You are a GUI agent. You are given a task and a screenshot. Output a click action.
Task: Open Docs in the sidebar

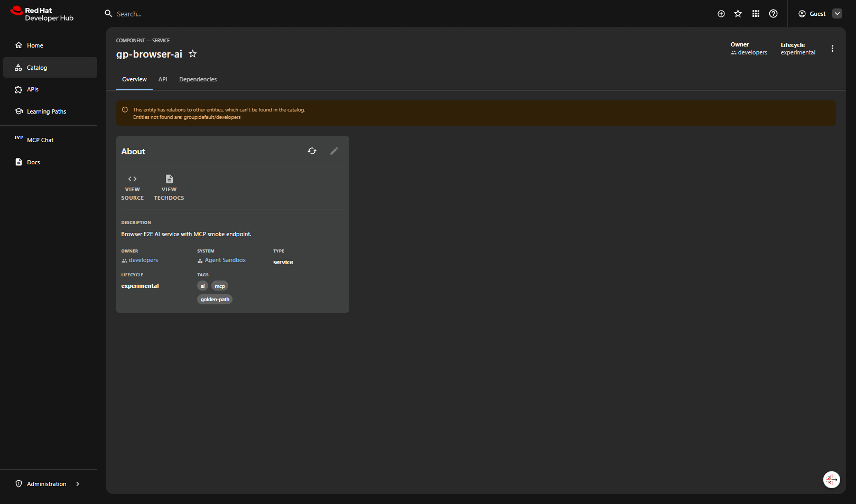50,162
